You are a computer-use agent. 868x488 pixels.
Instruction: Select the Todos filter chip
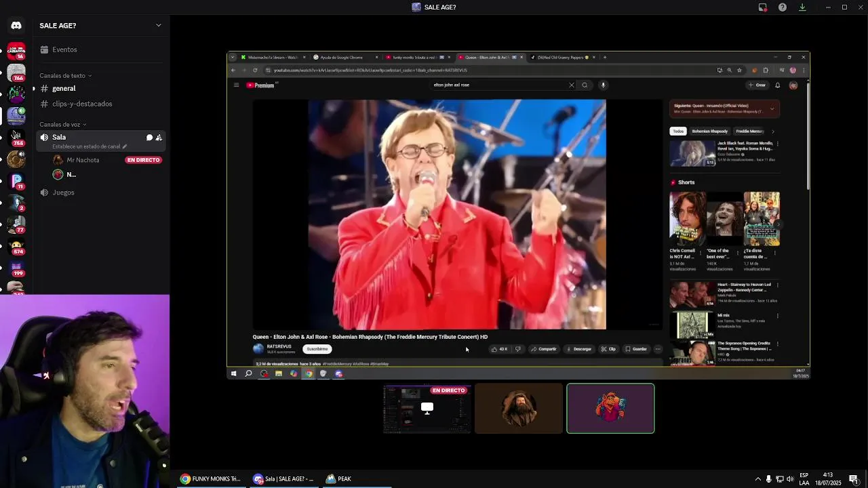(x=678, y=131)
